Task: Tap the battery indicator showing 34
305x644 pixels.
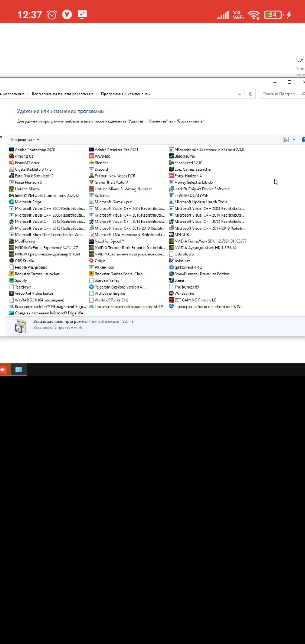Action: point(274,15)
